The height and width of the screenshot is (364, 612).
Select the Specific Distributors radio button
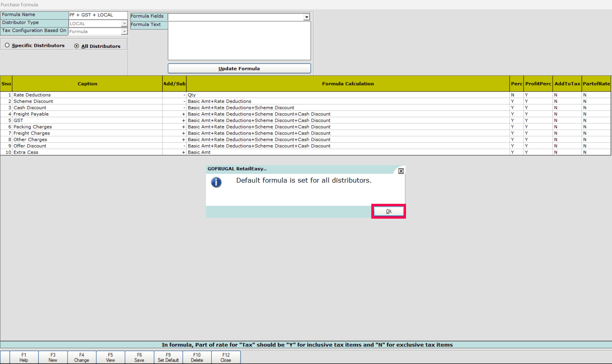[x=7, y=46]
